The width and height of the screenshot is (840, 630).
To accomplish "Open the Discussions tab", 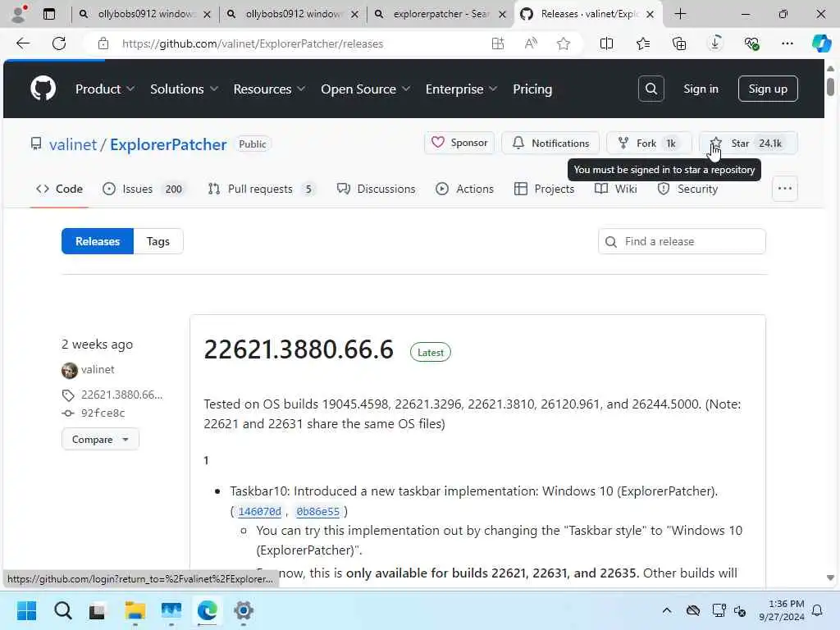I will [376, 189].
